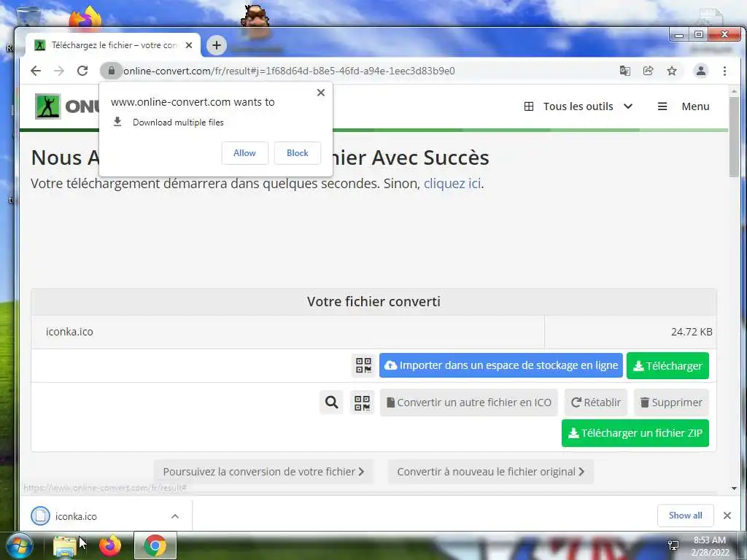Click the page vertical scrollbar thumb
The image size is (747, 560).
tap(734, 136)
